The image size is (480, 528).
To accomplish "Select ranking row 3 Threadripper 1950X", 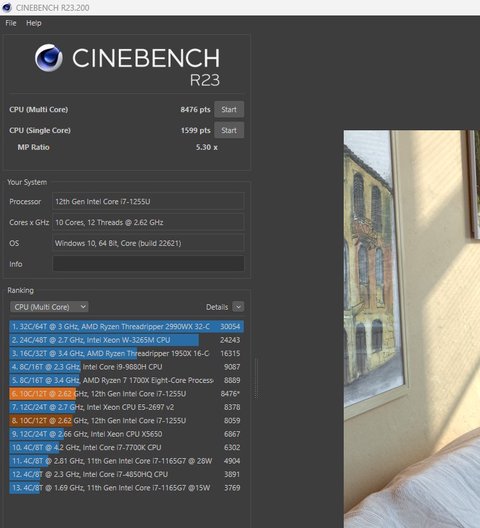I will click(127, 353).
